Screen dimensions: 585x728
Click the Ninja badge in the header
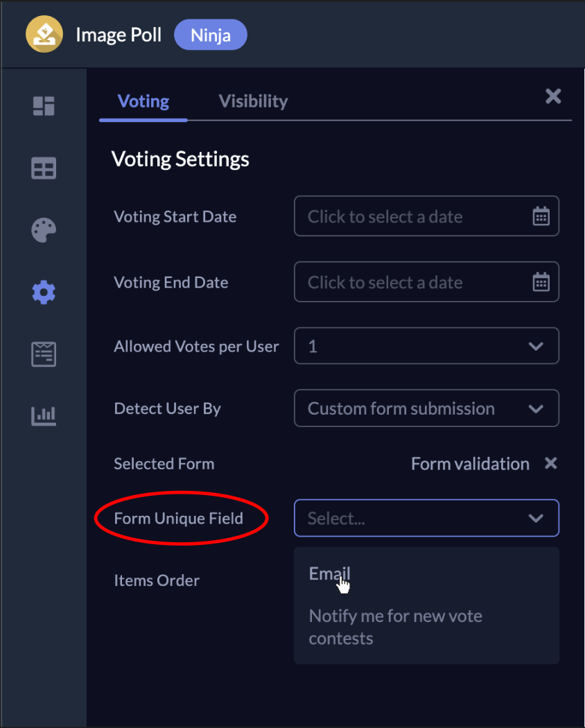tap(210, 34)
